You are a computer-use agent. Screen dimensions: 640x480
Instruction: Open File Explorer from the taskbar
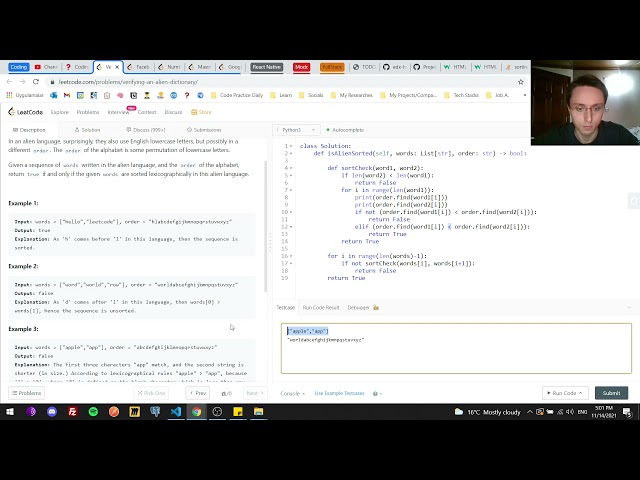pyautogui.click(x=258, y=412)
